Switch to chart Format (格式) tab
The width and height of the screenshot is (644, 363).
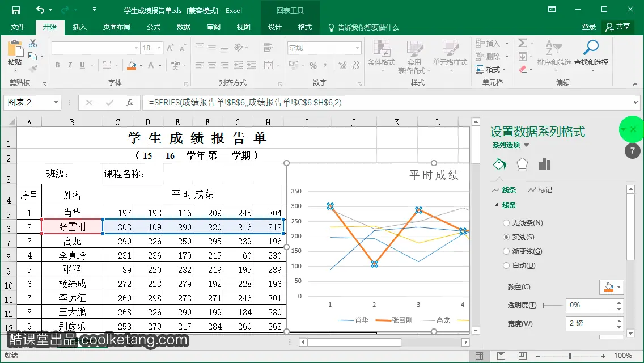305,27
